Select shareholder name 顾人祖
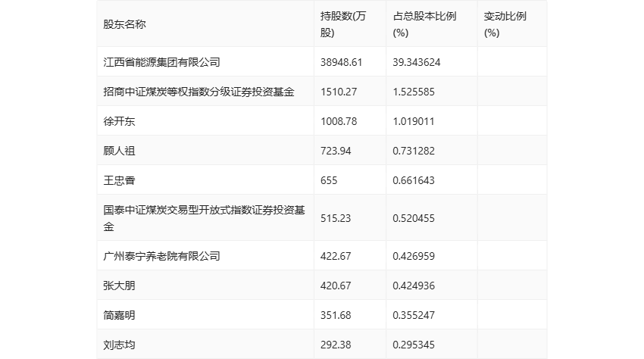The width and height of the screenshot is (644, 359). [119, 151]
